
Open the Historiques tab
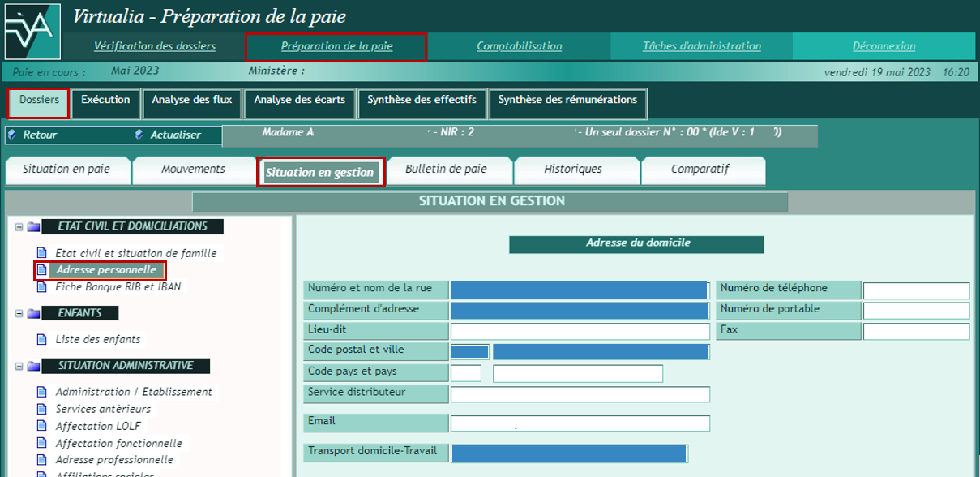pos(572,170)
